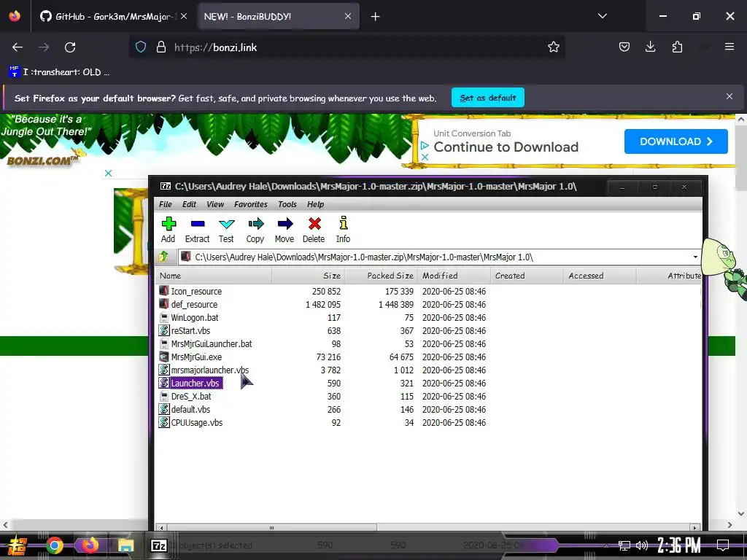Click the blue DOWNLOAD ad button
Image resolution: width=747 pixels, height=560 pixels.
coord(676,141)
